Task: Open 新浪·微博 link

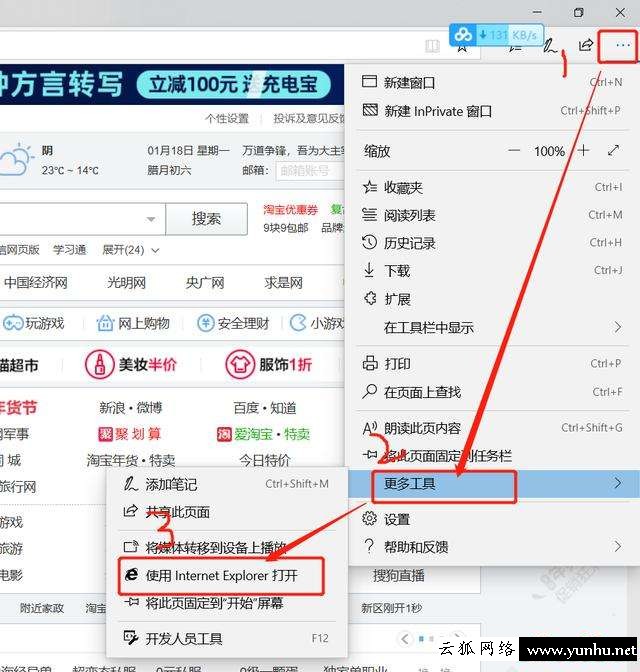Action: coord(131,408)
